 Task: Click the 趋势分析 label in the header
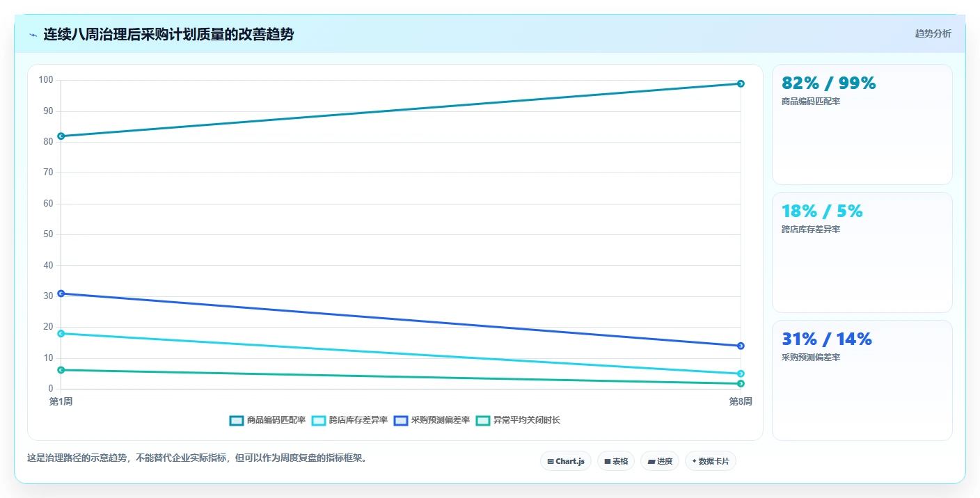(x=933, y=33)
